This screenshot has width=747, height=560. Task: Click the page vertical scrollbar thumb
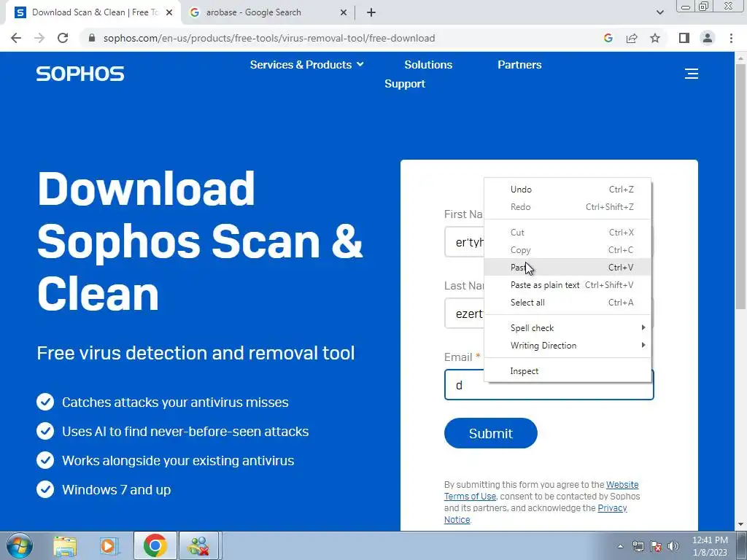click(x=740, y=186)
